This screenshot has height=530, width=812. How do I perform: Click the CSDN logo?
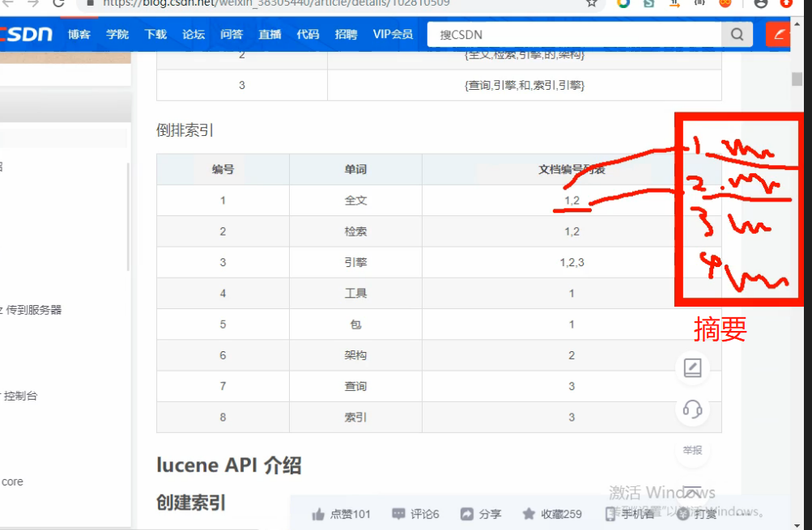[26, 34]
